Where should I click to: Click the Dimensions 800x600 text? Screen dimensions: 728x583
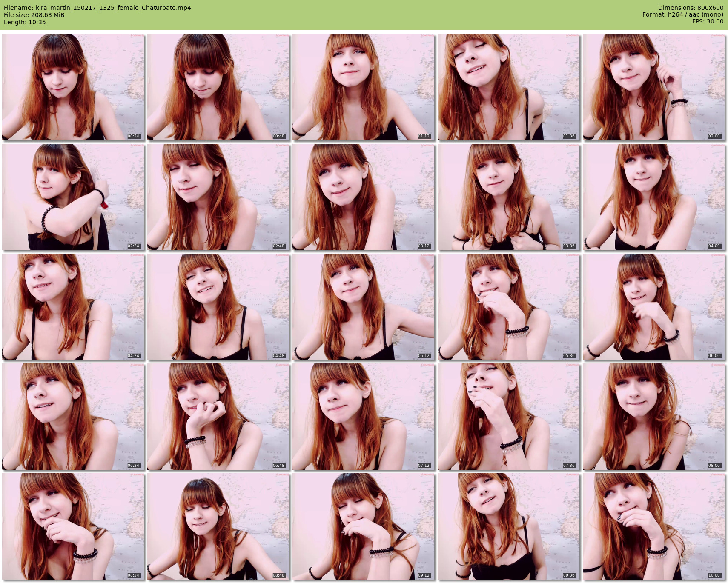click(691, 8)
